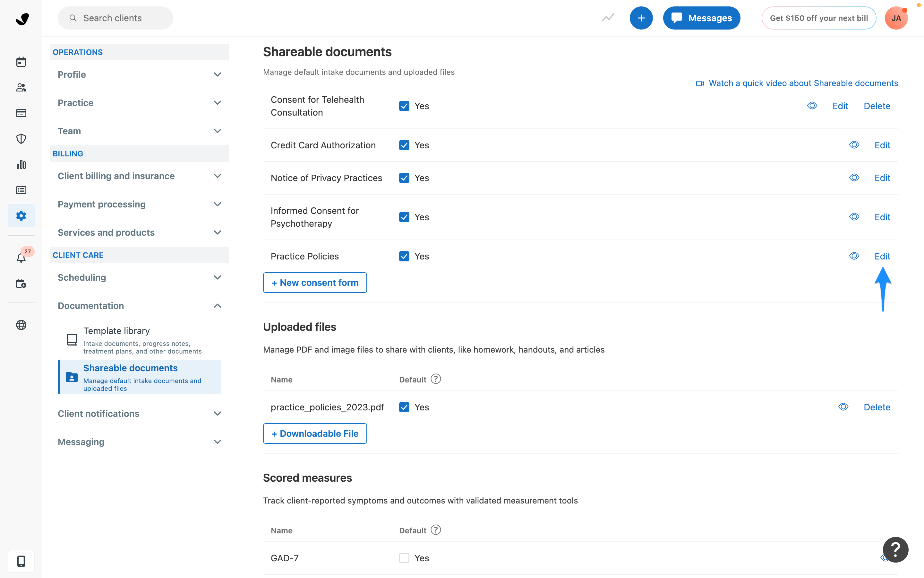Uncheck Notice of Privacy Practices default
The height and width of the screenshot is (578, 924).
[x=404, y=178]
